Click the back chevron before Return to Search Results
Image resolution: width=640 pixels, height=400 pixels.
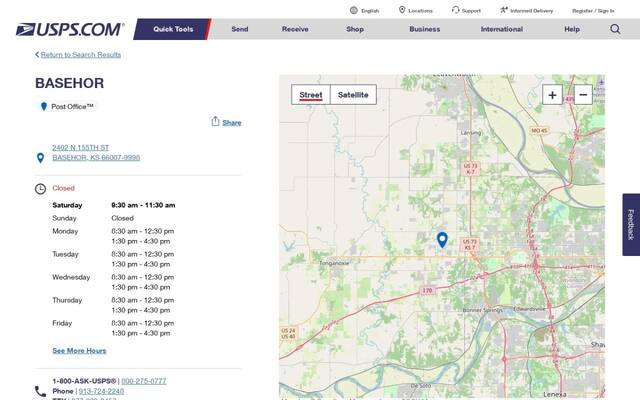[x=37, y=54]
